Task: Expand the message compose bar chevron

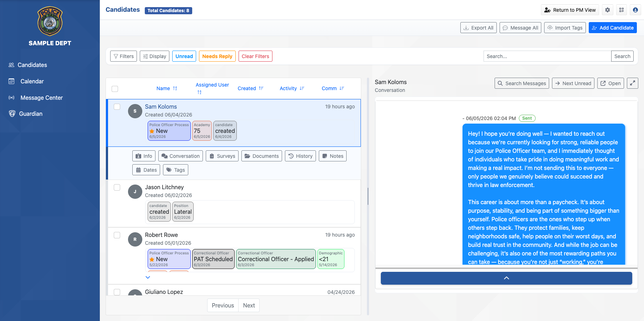Action: click(x=506, y=278)
